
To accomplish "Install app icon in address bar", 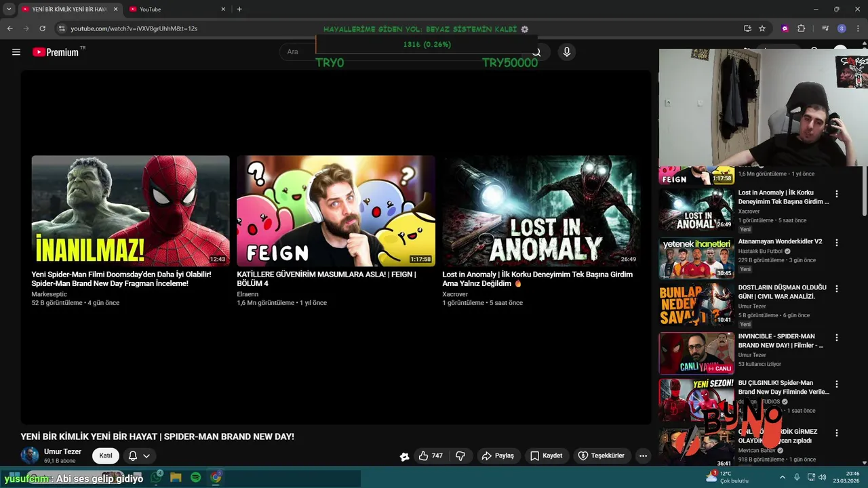I will 747,28.
